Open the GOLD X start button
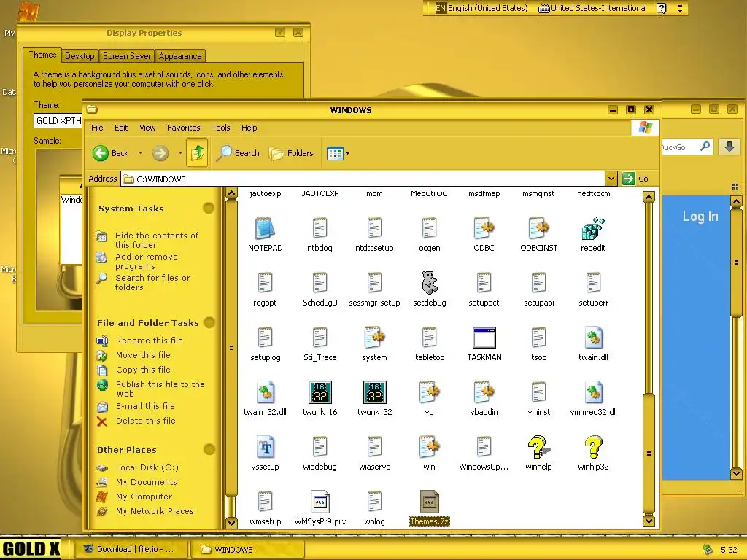This screenshot has width=747, height=560. [x=31, y=549]
